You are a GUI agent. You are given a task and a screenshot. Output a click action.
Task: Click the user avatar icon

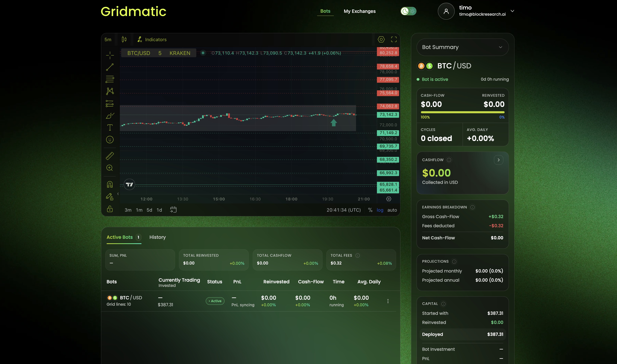446,11
